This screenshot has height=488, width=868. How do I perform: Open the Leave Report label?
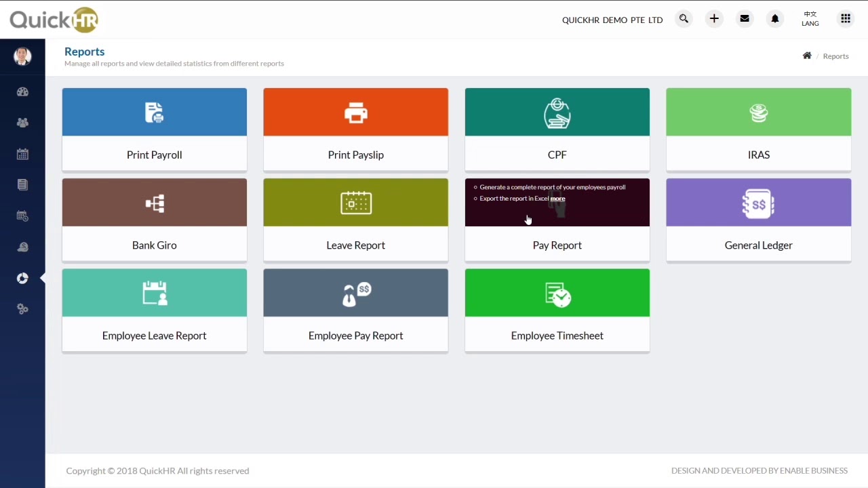[356, 245]
